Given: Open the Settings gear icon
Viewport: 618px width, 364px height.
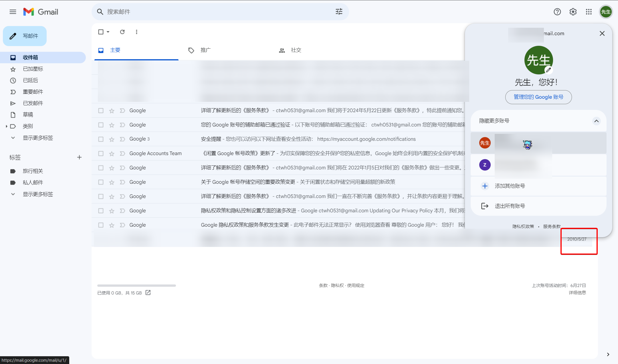Looking at the screenshot, I should pos(573,12).
